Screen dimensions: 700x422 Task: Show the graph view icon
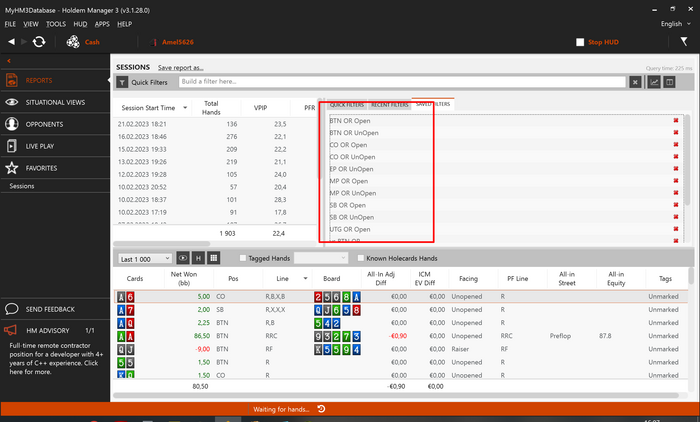coord(654,82)
